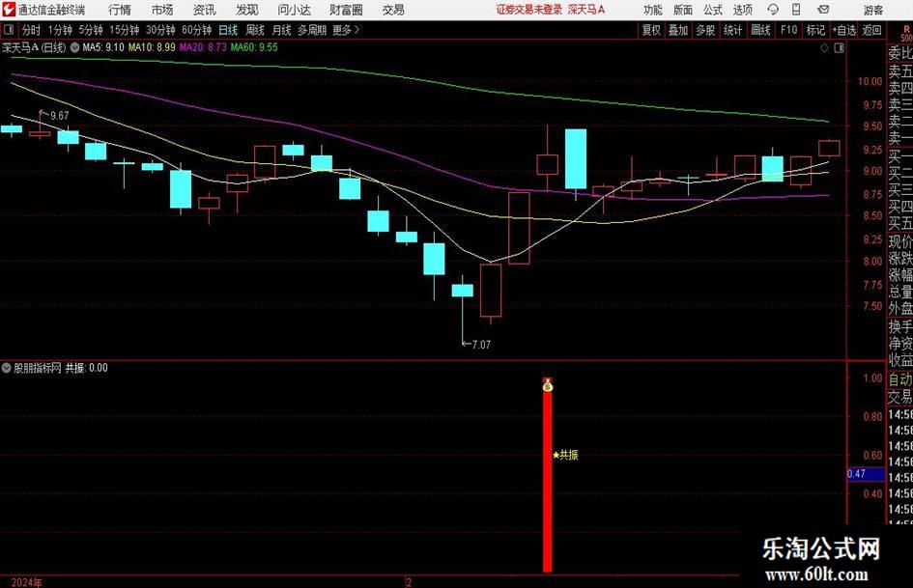Expand the MA indicator dropdown next to 深天马A
The image size is (913, 588).
74,47
